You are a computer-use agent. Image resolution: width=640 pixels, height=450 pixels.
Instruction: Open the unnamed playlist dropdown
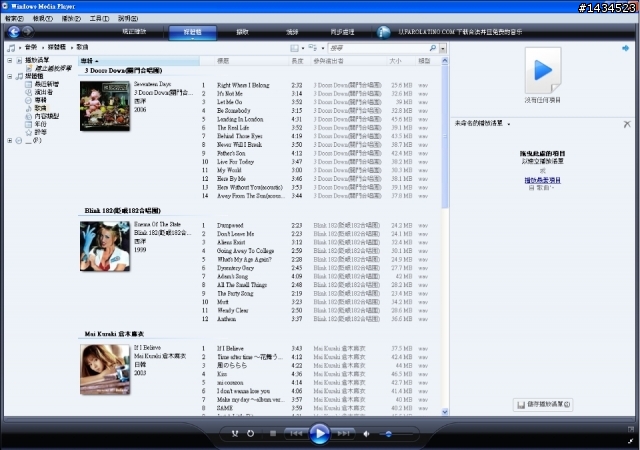(x=509, y=124)
